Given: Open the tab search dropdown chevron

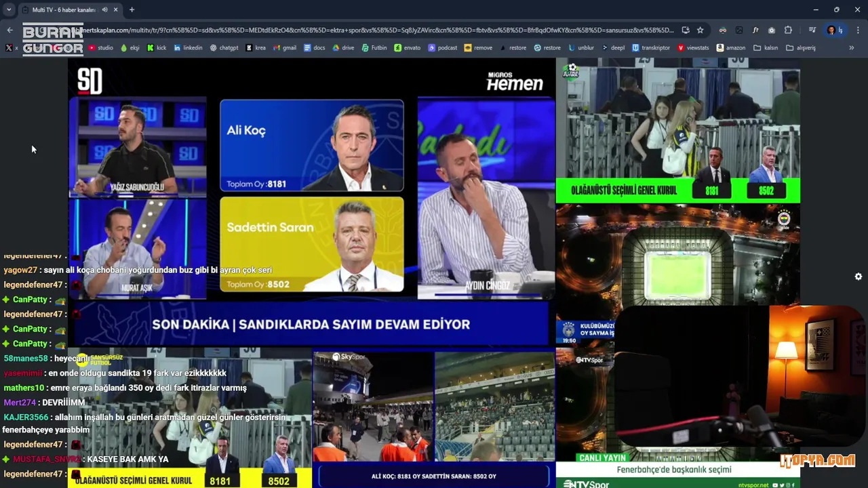Looking at the screenshot, I should 8,10.
